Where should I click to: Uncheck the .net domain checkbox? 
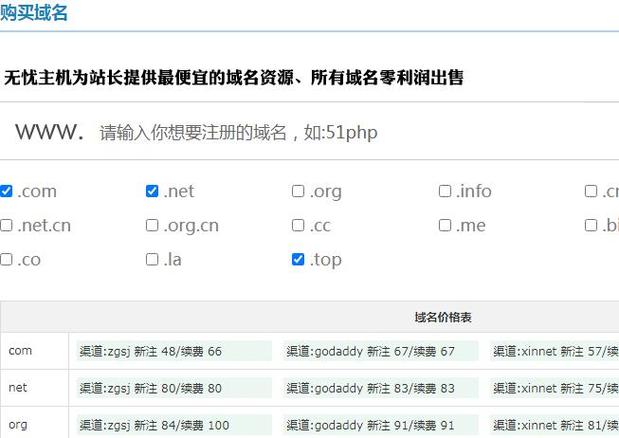pyautogui.click(x=152, y=191)
